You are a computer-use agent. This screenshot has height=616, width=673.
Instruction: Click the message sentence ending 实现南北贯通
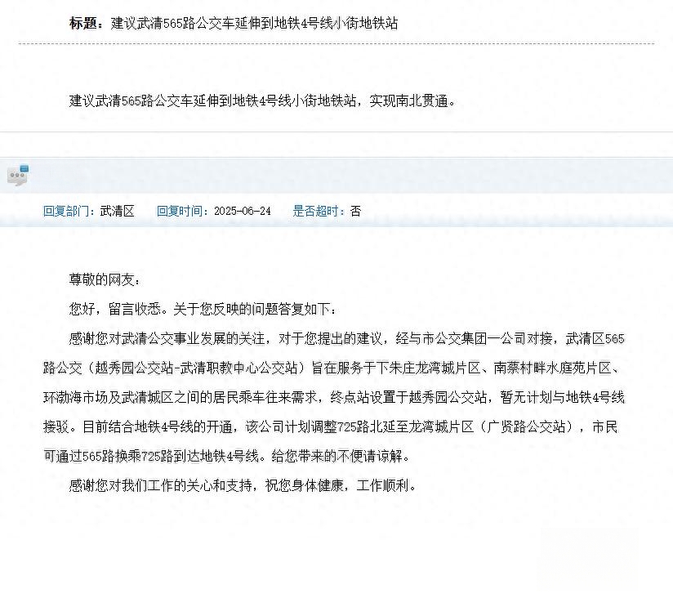(262, 100)
